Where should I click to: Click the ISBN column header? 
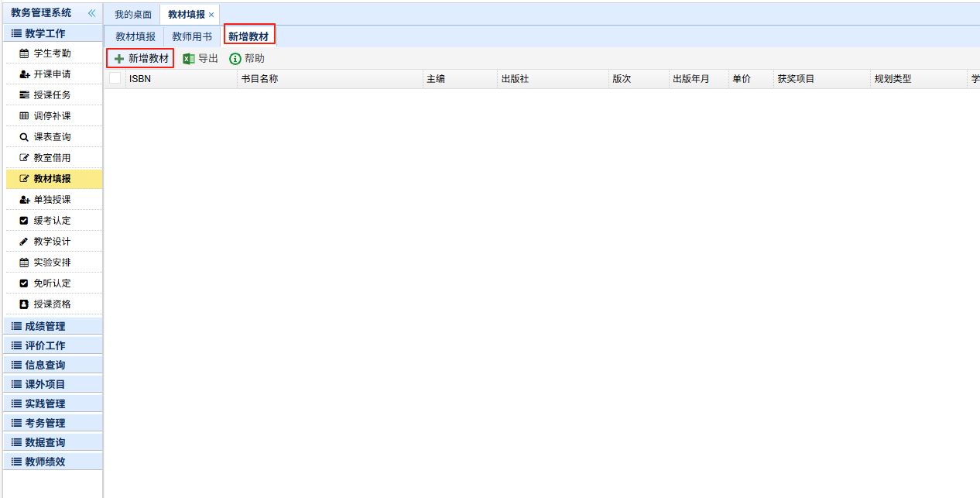140,79
